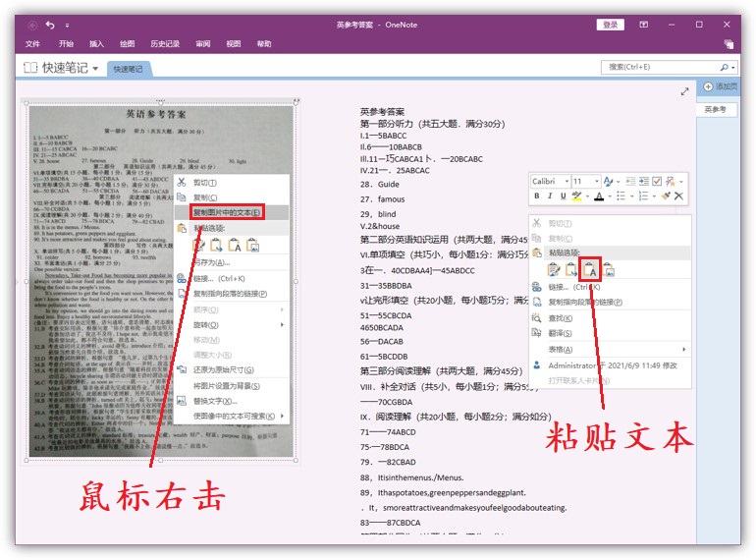Click the 添加页 add page button

point(721,86)
